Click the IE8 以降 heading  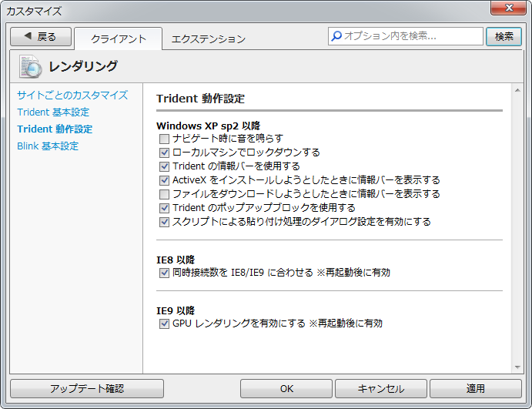point(176,260)
